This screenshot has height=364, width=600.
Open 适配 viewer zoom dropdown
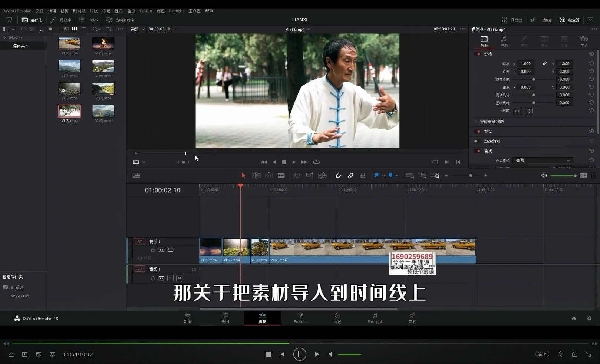137,29
